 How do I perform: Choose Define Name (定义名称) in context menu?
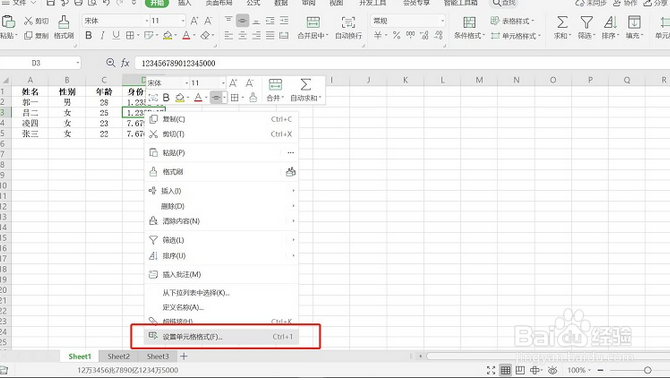(x=221, y=307)
